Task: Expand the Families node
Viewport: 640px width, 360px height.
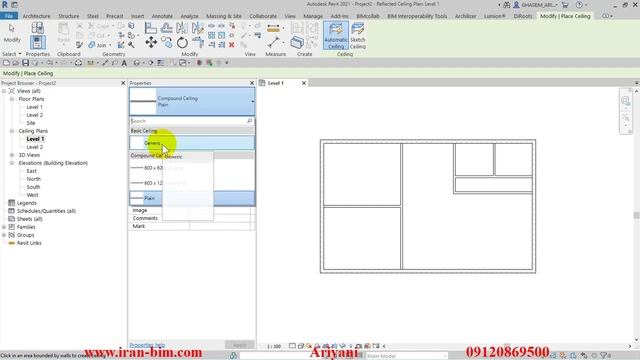Action: point(4,227)
